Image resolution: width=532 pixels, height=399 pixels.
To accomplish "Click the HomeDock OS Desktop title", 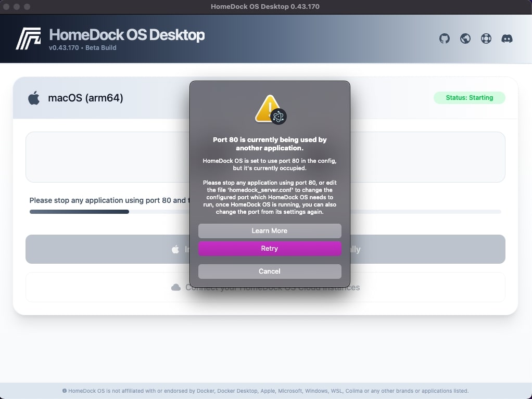I will pos(127,35).
